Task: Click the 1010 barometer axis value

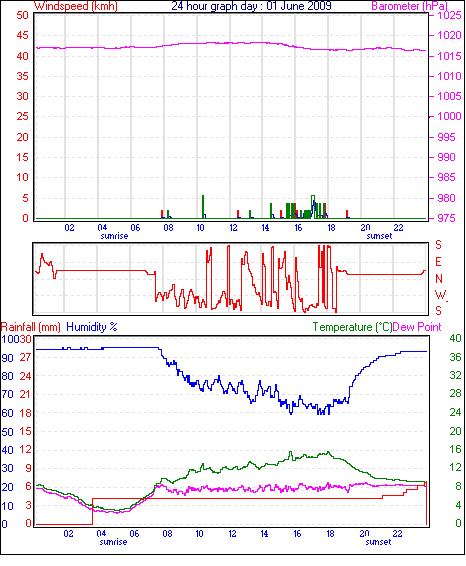Action: (449, 76)
